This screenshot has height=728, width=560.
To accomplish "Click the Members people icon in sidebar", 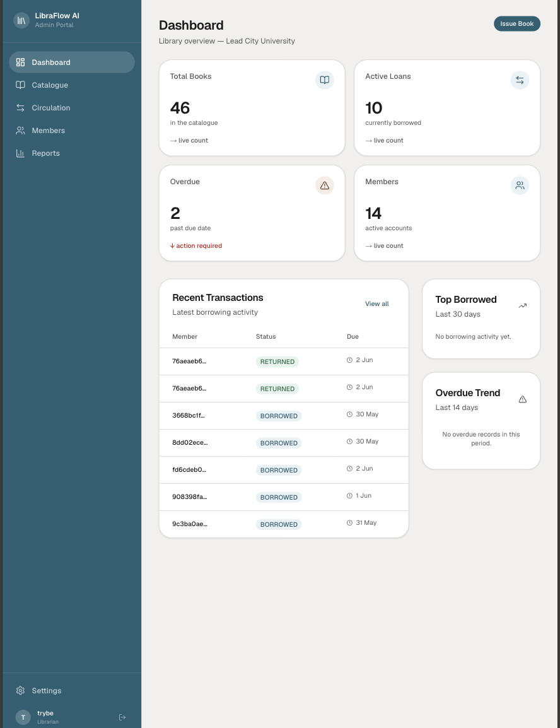I will tap(20, 131).
